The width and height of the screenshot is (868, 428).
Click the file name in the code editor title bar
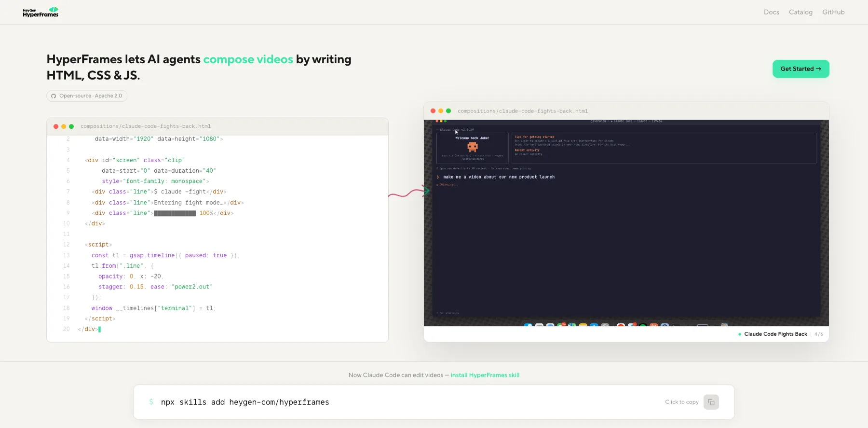[x=146, y=126]
